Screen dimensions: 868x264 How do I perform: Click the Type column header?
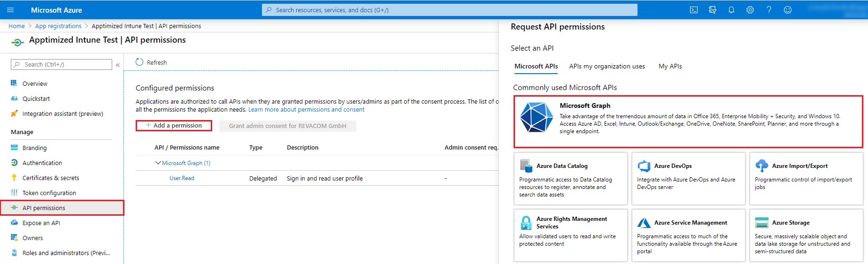[256, 147]
